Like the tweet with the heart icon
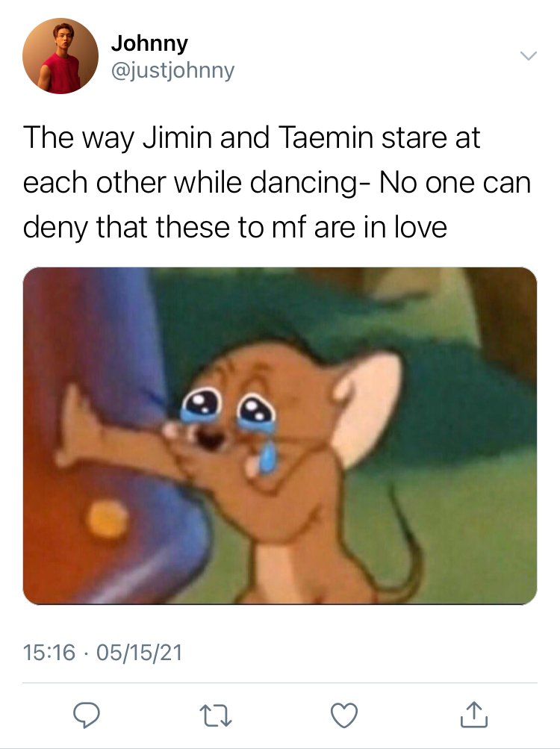The height and width of the screenshot is (749, 560). tap(344, 715)
